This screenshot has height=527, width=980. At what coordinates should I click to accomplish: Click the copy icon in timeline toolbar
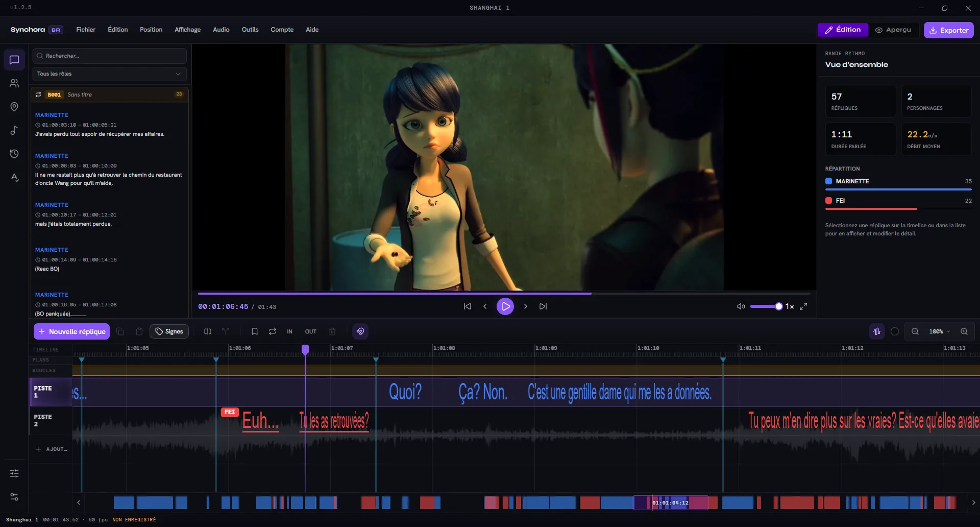pyautogui.click(x=120, y=331)
